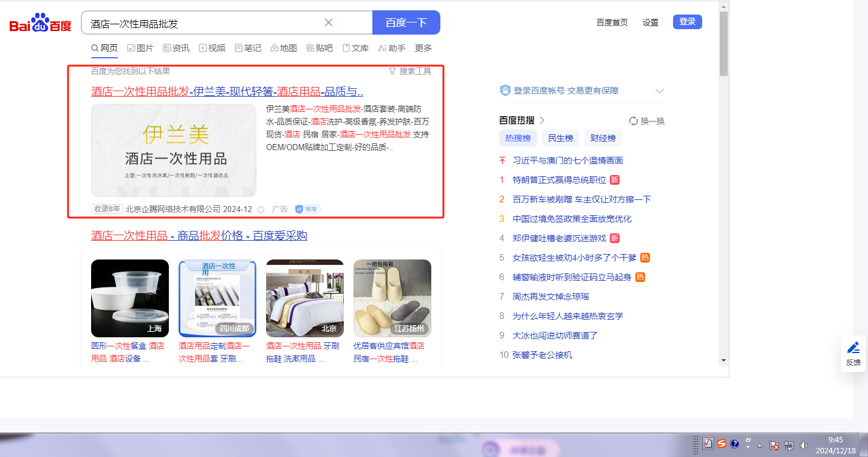This screenshot has height=457, width=868.
Task: Switch to the 文库 search tab
Action: pyautogui.click(x=355, y=48)
